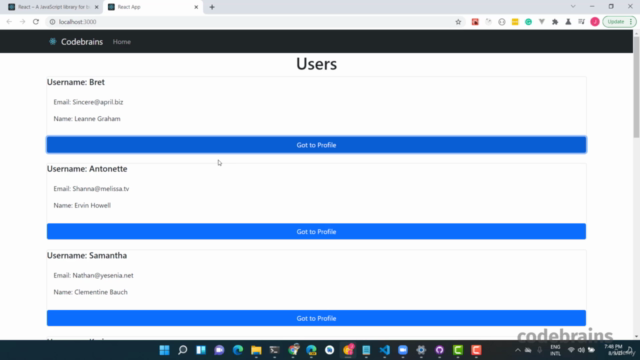Viewport: 640px width, 360px height.
Task: Click the red extension icon in the Chrome toolbar
Action: point(475,22)
